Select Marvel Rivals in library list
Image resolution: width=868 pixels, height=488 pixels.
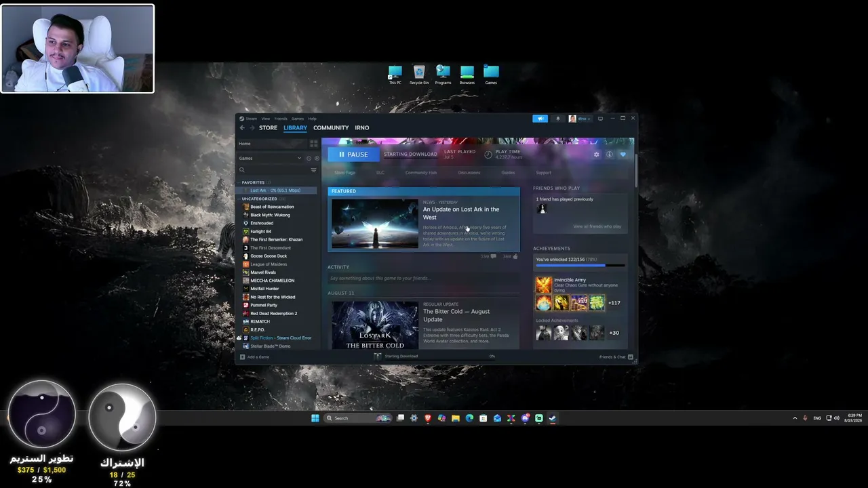pyautogui.click(x=263, y=272)
